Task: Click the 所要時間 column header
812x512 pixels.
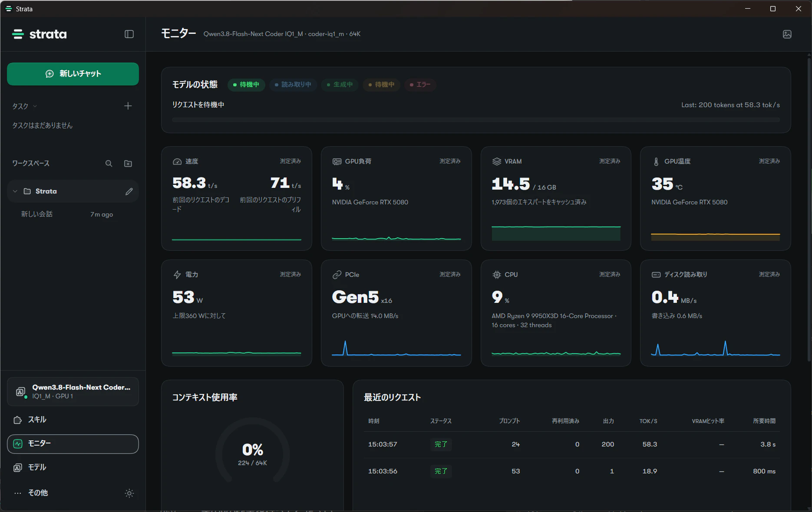Action: (764, 421)
